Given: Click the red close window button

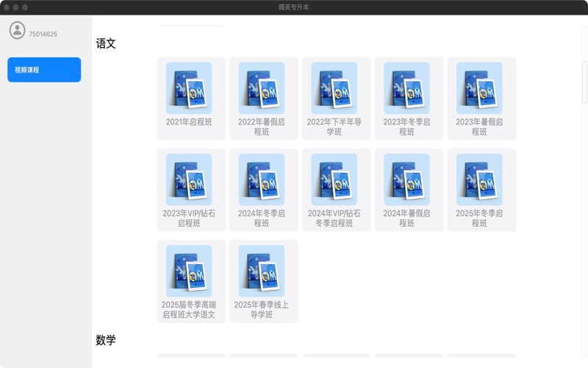Looking at the screenshot, I should (x=7, y=7).
